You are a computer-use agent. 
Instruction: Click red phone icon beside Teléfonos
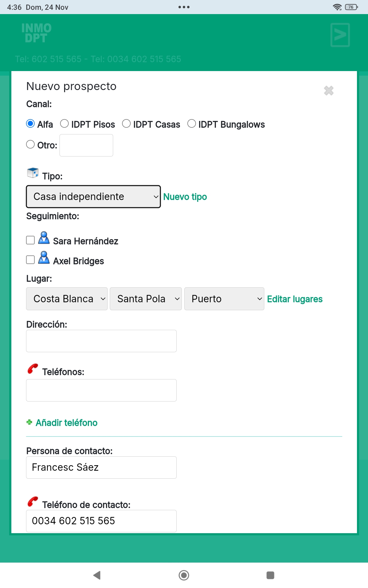pyautogui.click(x=33, y=369)
